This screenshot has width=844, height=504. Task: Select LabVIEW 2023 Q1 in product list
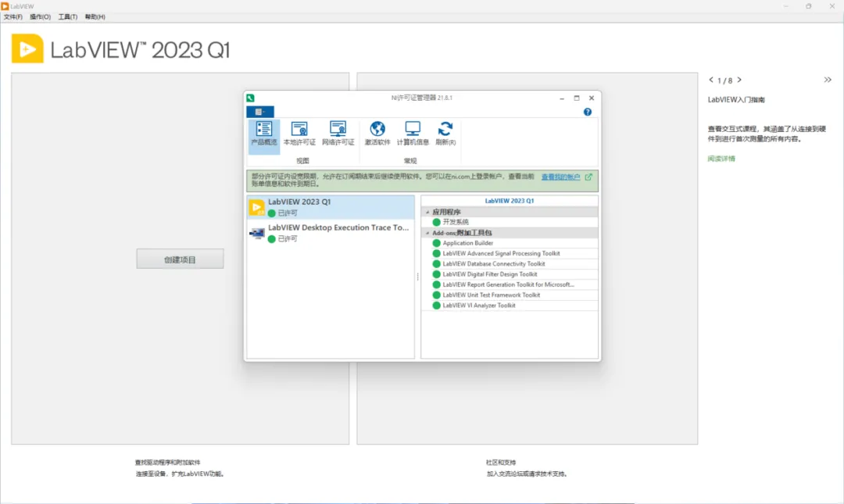point(331,207)
